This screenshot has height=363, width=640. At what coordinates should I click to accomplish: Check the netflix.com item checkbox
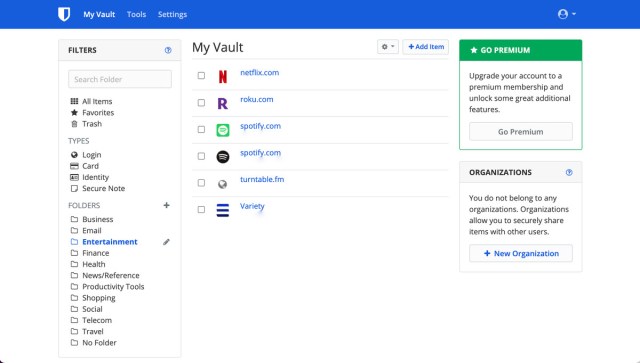201,76
